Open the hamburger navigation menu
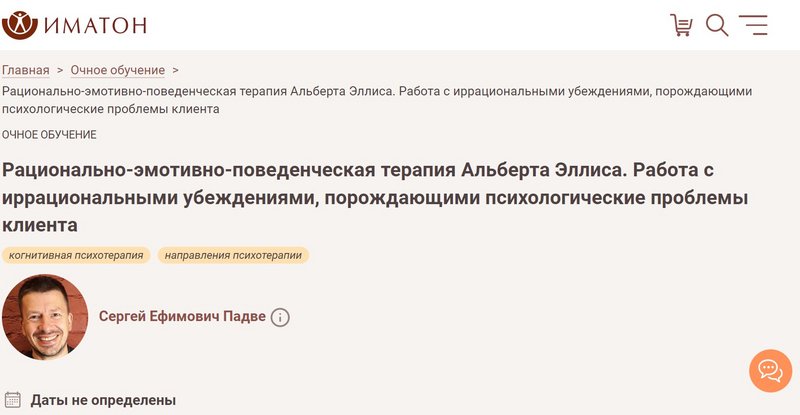The width and height of the screenshot is (800, 415). point(753,25)
